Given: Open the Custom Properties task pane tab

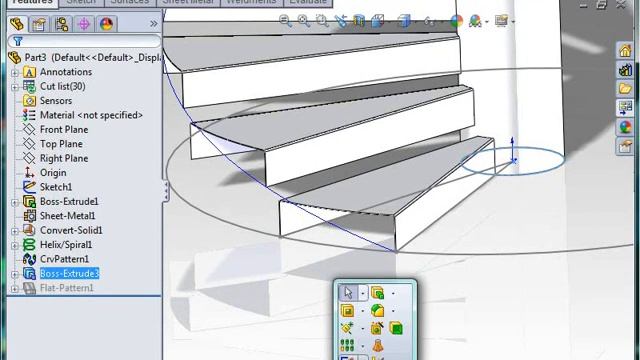Looking at the screenshot, I should tap(625, 146).
